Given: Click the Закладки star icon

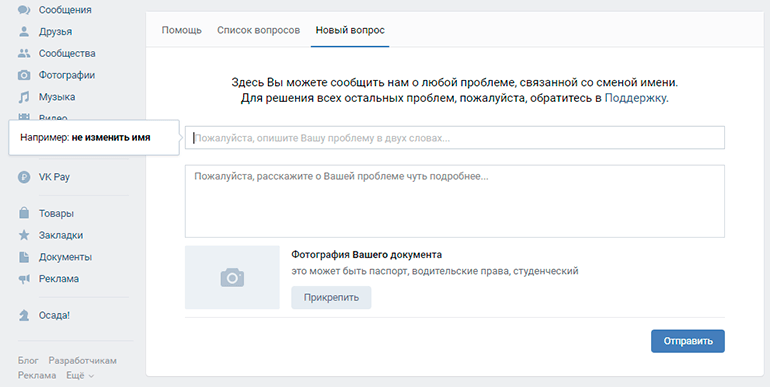Looking at the screenshot, I should click(24, 235).
